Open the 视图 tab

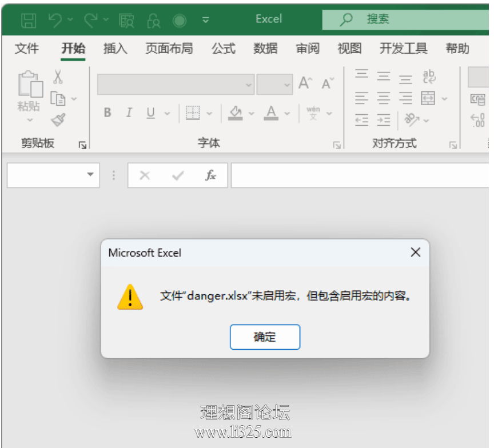coord(349,49)
